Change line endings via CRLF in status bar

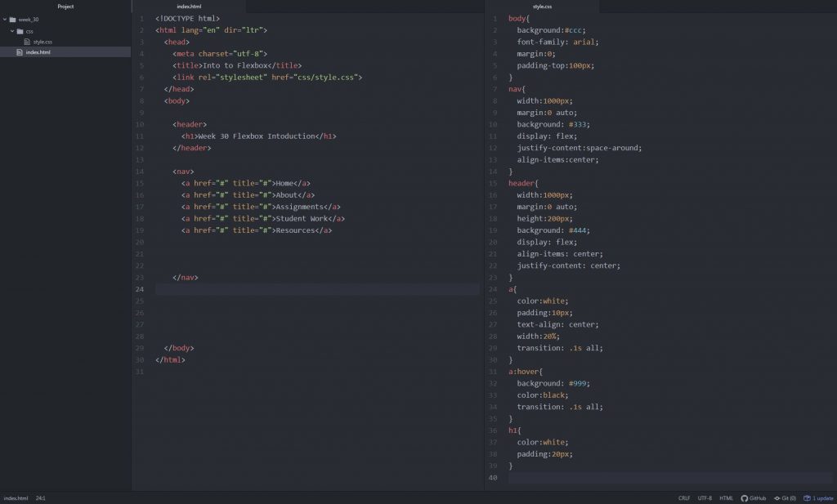click(x=684, y=498)
